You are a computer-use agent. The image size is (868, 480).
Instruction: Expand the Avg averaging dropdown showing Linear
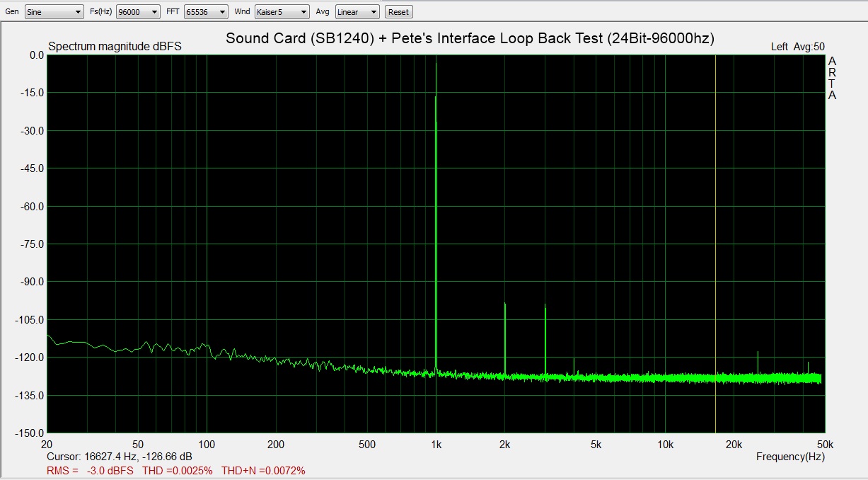[357, 12]
